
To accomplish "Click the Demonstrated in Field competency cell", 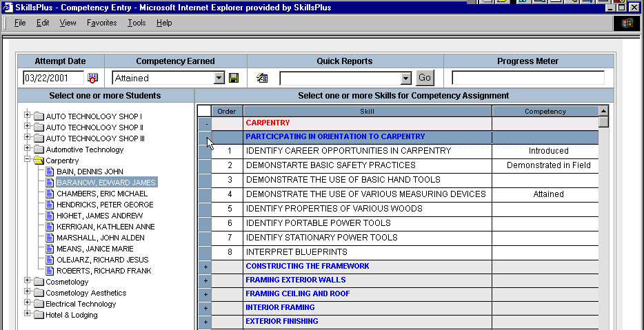I will [x=545, y=165].
